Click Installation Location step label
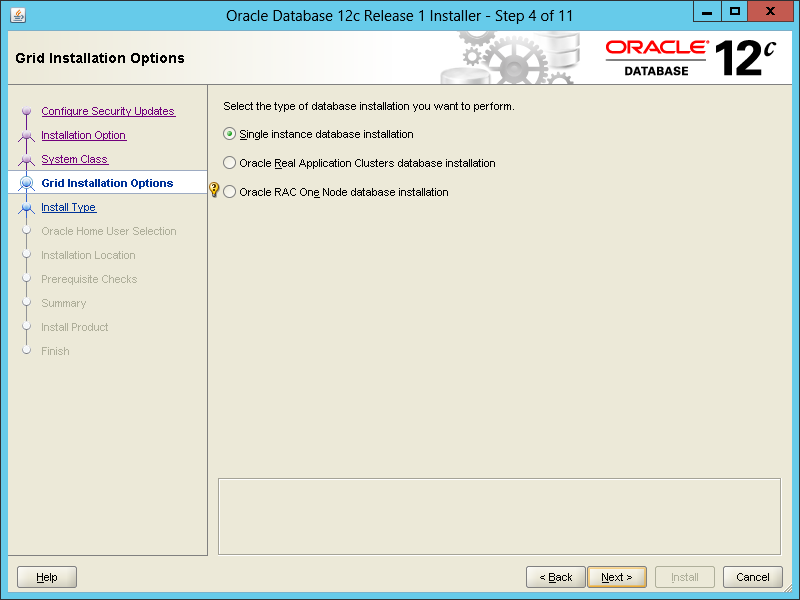Image resolution: width=800 pixels, height=600 pixels. 88,255
